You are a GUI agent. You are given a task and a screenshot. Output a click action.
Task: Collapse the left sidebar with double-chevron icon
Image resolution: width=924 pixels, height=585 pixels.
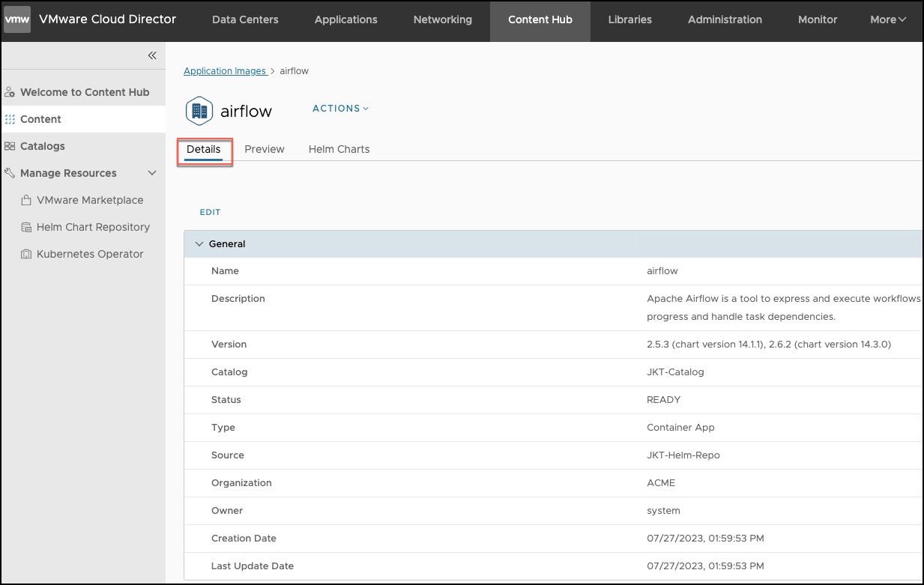[152, 55]
